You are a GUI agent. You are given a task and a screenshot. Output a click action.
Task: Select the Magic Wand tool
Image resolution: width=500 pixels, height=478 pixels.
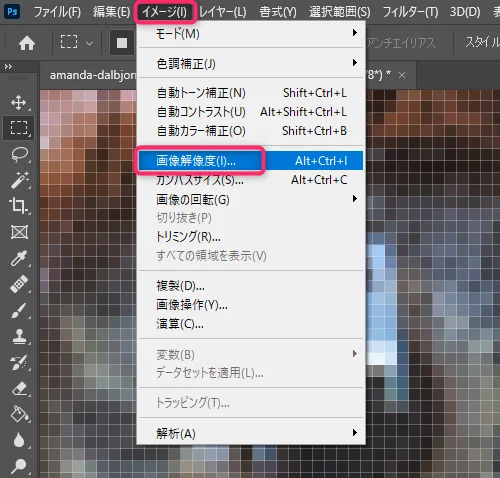coord(19,180)
